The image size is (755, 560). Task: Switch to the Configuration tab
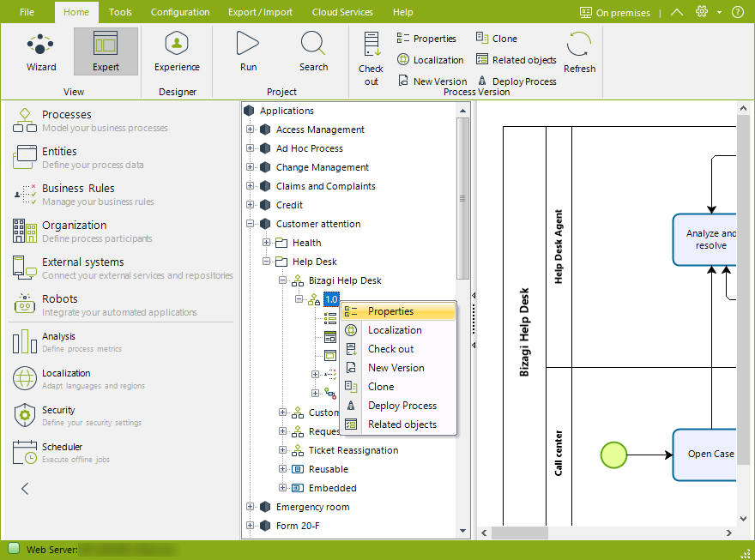click(180, 12)
